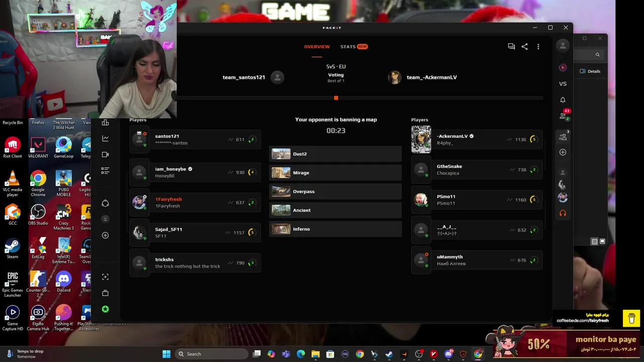The height and width of the screenshot is (362, 644).
Task: Click the taskbar Search box
Action: [212, 354]
